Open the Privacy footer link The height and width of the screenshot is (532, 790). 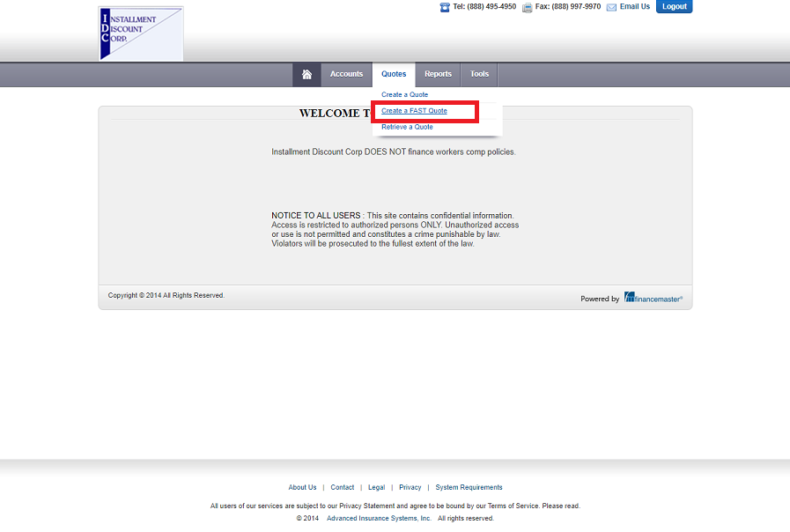(410, 487)
